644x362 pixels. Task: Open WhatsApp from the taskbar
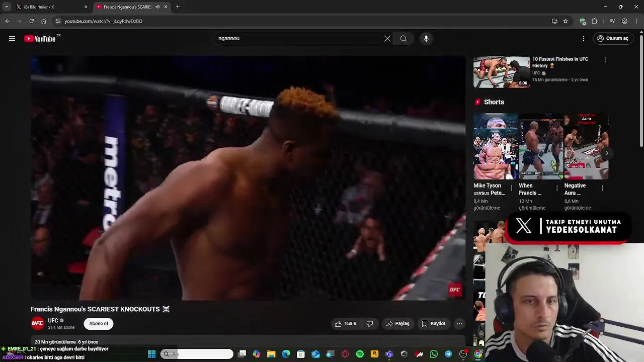[x=434, y=354]
